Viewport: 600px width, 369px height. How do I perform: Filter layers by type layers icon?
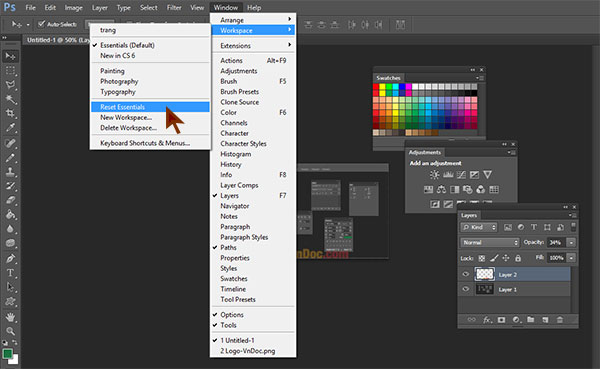click(x=534, y=227)
